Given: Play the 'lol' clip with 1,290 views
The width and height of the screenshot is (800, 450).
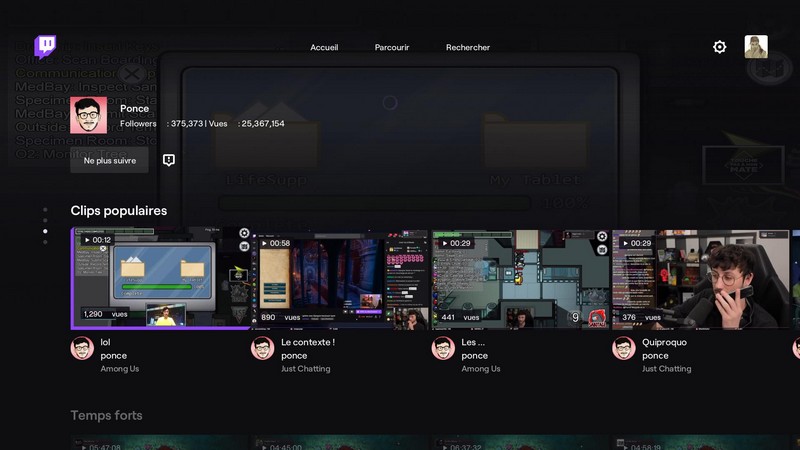Looking at the screenshot, I should pos(160,278).
